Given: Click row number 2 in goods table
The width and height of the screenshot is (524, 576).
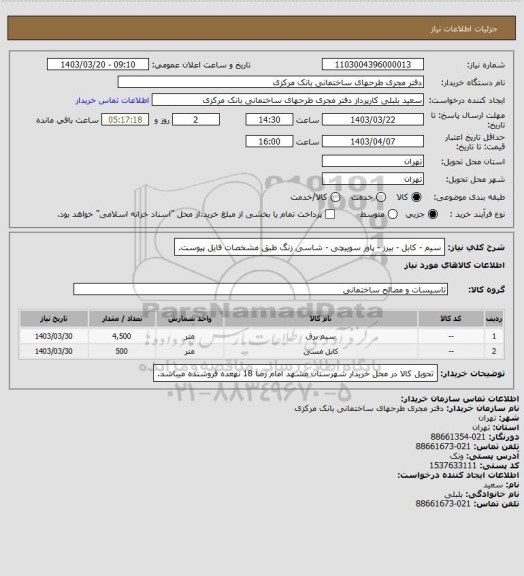Looking at the screenshot, I should point(494,351).
